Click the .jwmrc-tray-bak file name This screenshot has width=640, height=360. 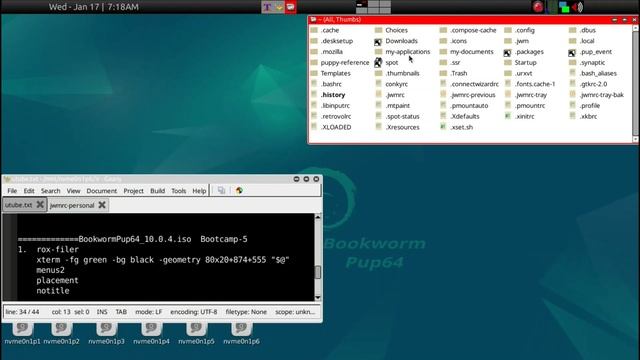point(602,95)
